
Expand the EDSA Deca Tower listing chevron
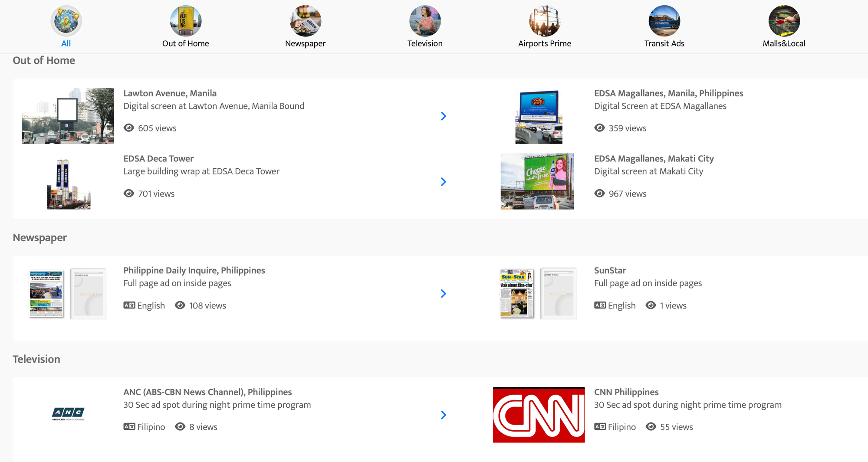tap(443, 182)
